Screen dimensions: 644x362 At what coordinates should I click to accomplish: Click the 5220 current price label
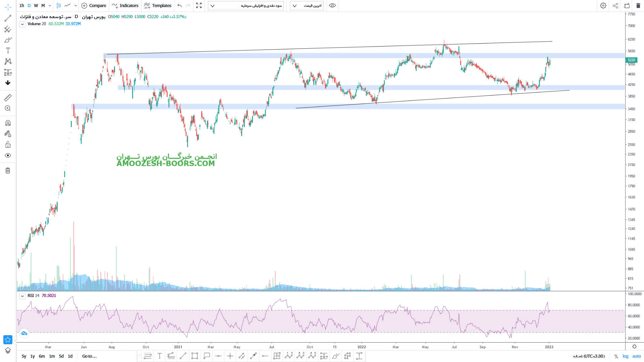pos(631,60)
